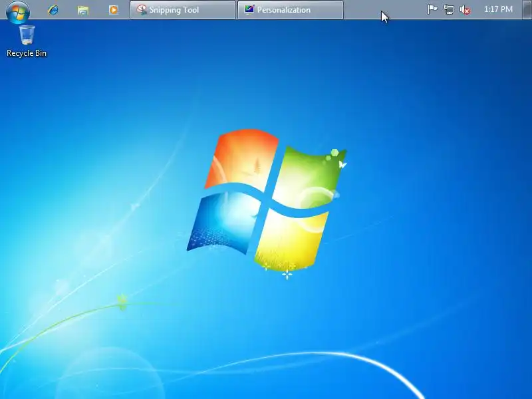Open the clock showing 1:17 PM
This screenshot has width=532, height=399.
point(498,9)
